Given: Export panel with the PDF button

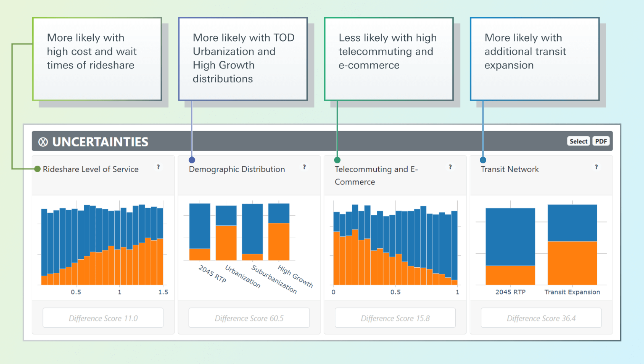Looking at the screenshot, I should click(601, 141).
